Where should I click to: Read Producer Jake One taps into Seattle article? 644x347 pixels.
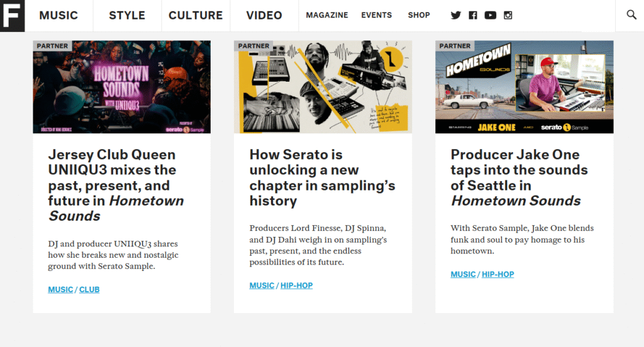pos(519,177)
